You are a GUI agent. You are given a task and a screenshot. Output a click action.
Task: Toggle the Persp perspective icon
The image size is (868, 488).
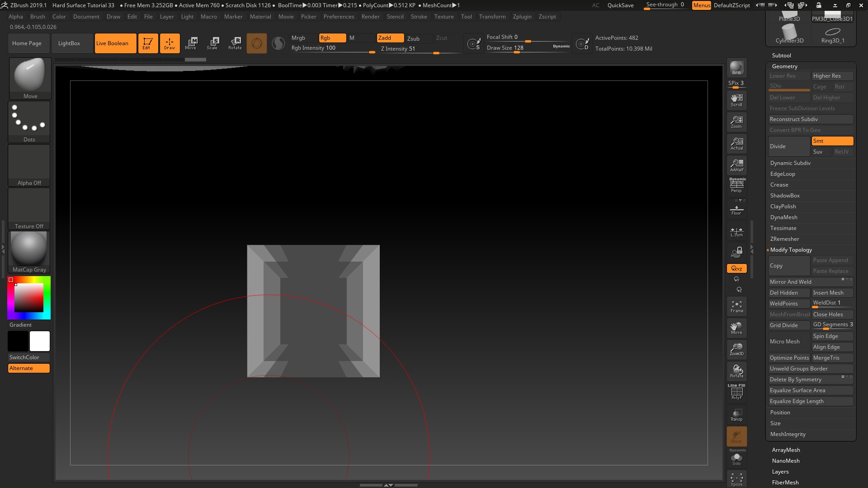(736, 186)
